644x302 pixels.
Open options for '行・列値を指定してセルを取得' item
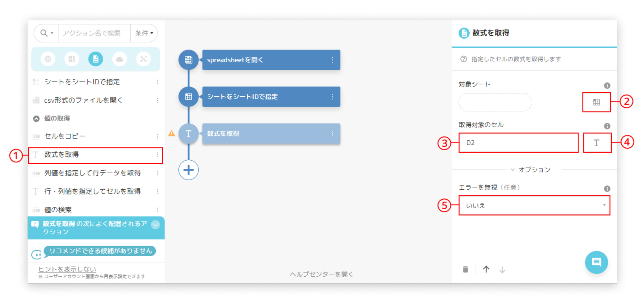click(158, 191)
